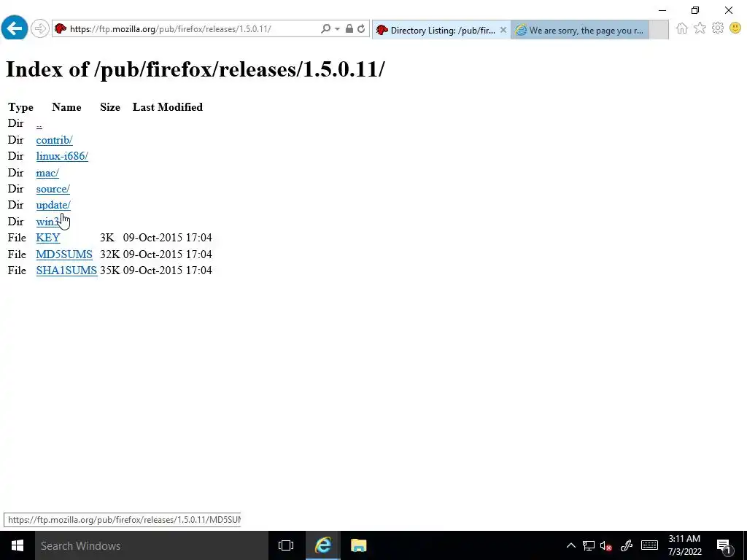Open Favorites star icon
The image size is (747, 560).
click(700, 28)
